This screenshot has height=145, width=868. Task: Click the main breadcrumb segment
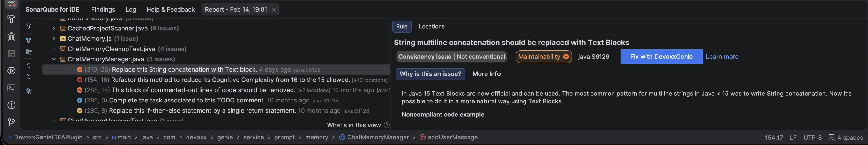[x=124, y=137]
